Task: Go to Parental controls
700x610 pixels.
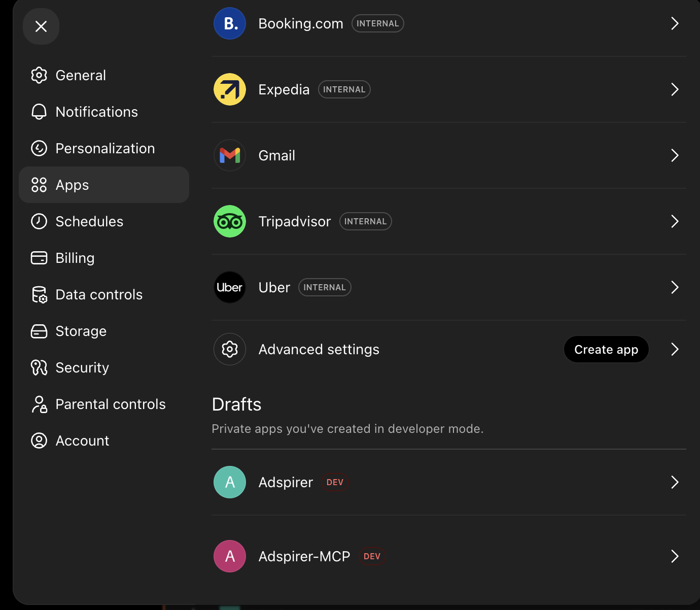Action: [104, 404]
